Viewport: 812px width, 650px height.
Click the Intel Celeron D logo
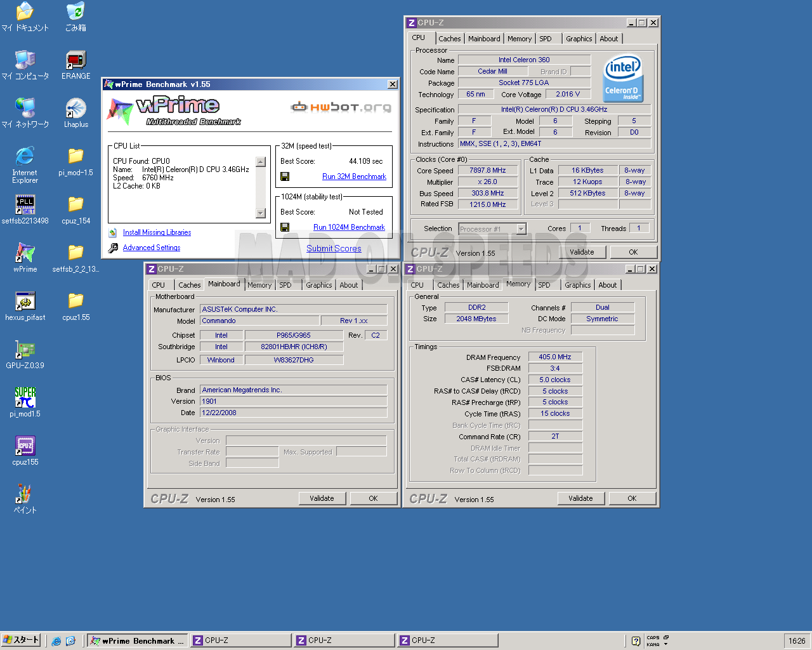[623, 79]
